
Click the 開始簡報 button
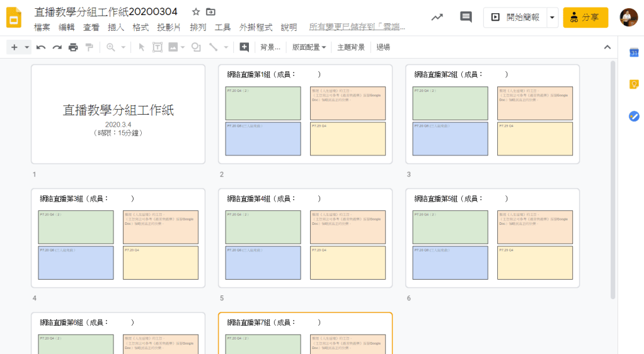[515, 18]
